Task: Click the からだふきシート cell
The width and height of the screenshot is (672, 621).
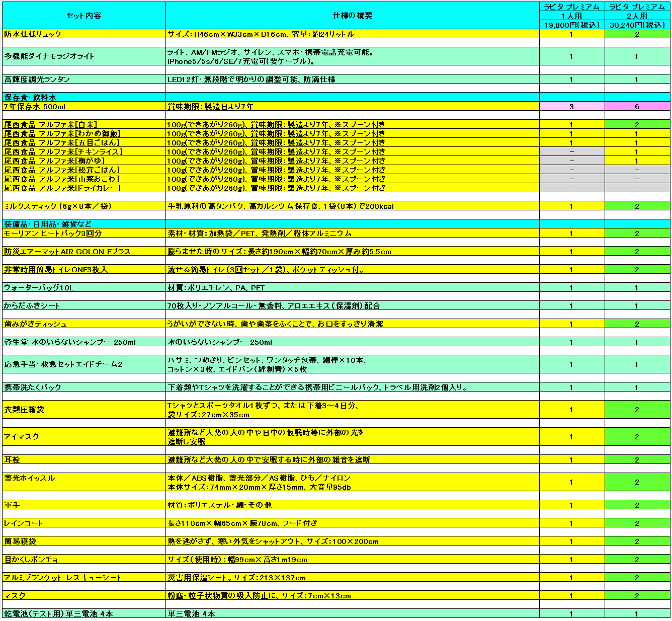Action: (84, 306)
